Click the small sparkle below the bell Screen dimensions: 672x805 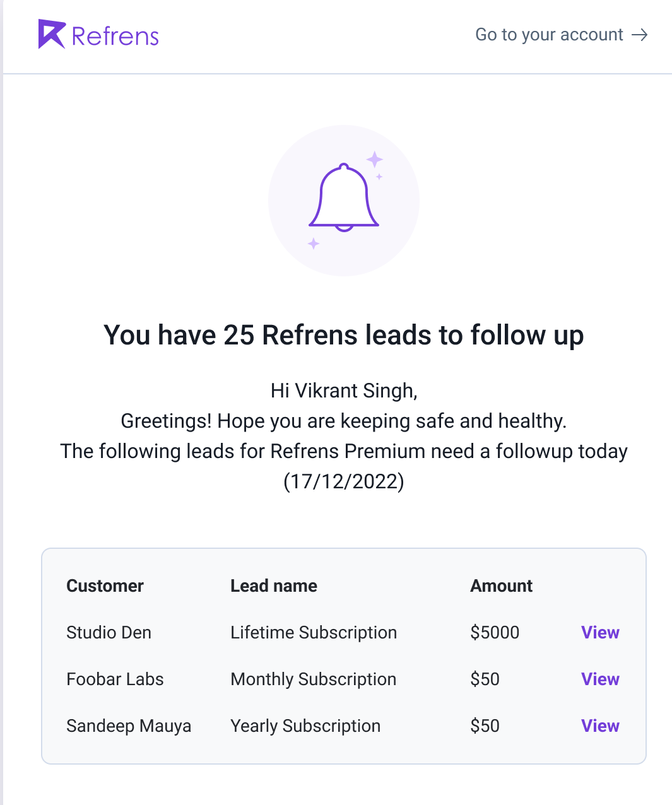314,243
